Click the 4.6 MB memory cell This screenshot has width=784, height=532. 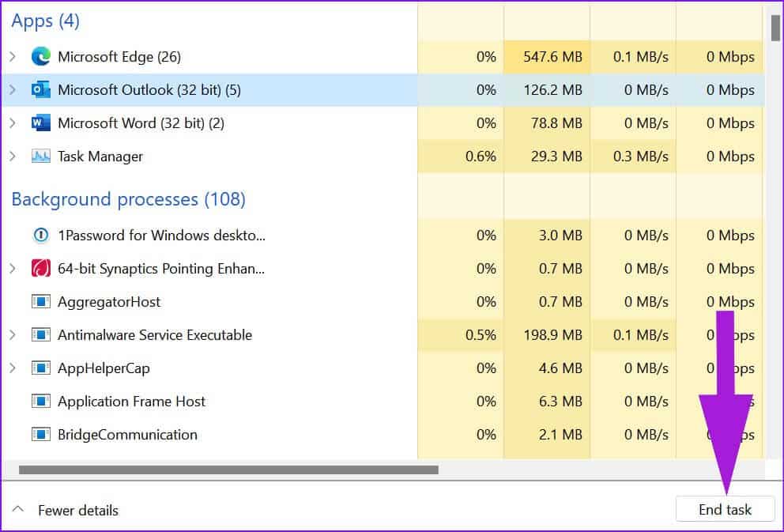tap(547, 368)
